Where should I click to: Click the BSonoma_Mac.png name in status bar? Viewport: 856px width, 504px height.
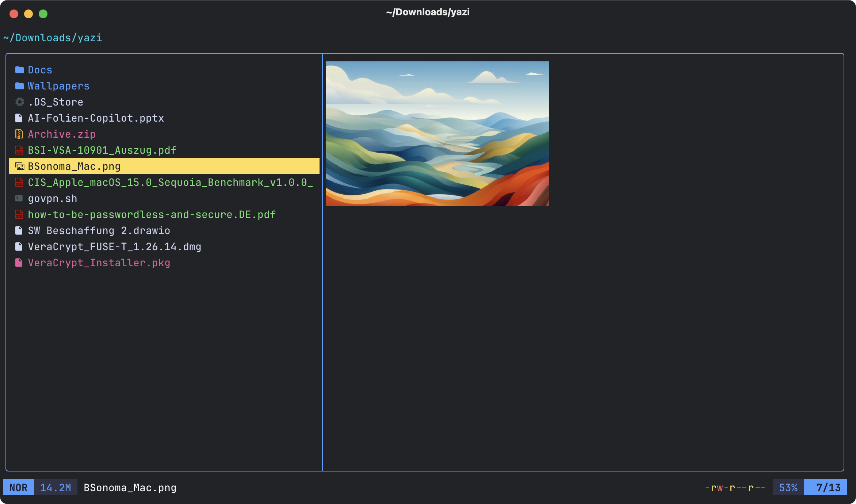click(130, 488)
